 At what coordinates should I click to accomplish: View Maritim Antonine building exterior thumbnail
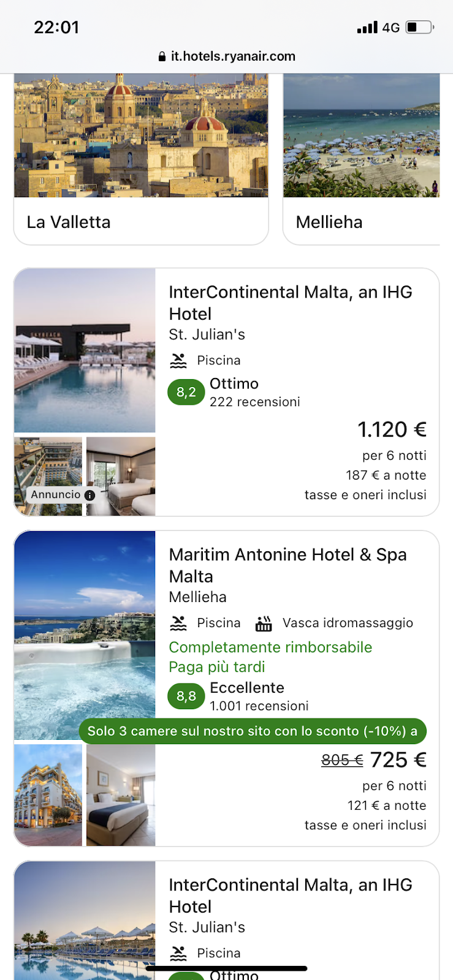(48, 795)
